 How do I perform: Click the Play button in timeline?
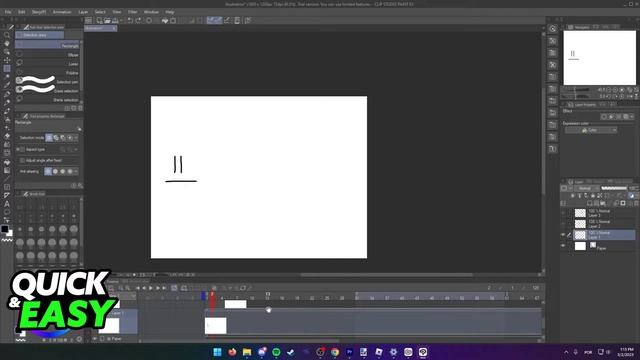(151, 288)
